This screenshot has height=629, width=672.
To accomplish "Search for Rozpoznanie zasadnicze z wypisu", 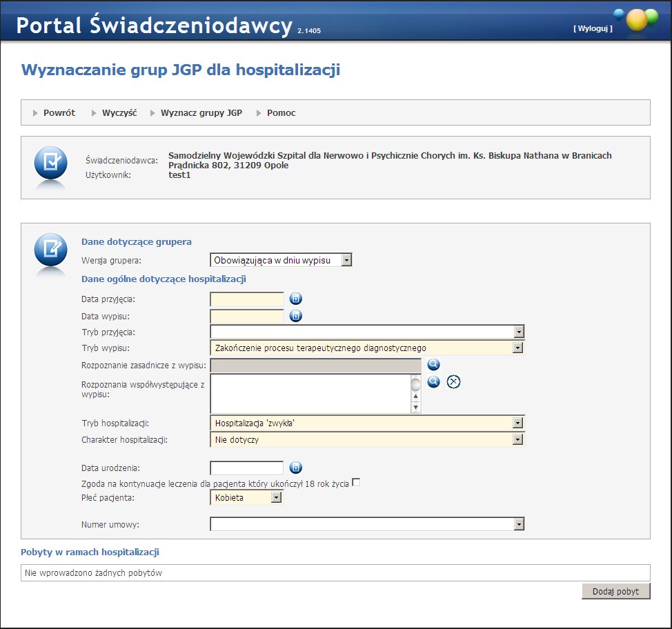I will (x=433, y=365).
